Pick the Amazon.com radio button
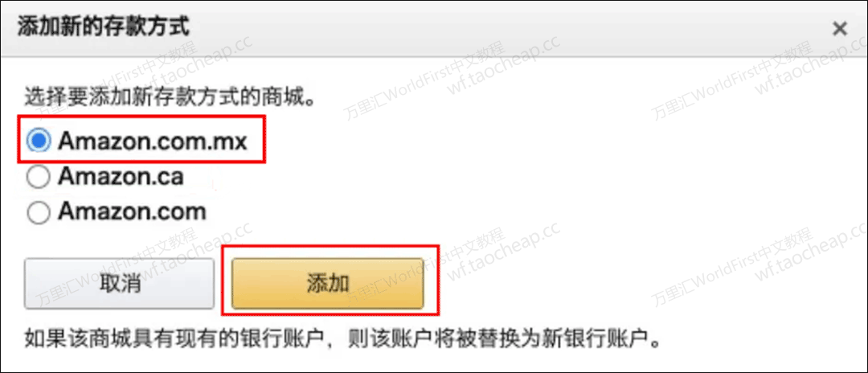This screenshot has width=868, height=373. (x=39, y=212)
